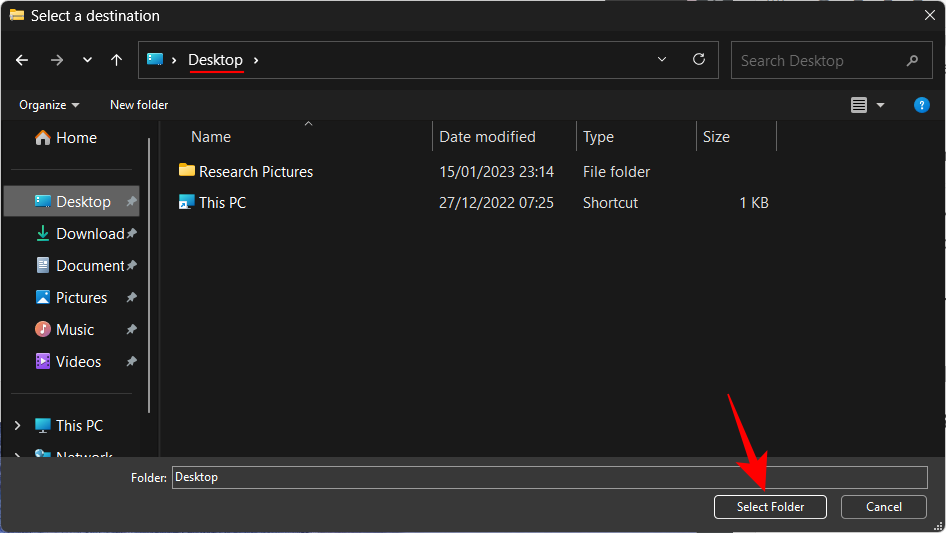The width and height of the screenshot is (946, 533).
Task: Select This PC in the navigation pane
Action: point(68,426)
